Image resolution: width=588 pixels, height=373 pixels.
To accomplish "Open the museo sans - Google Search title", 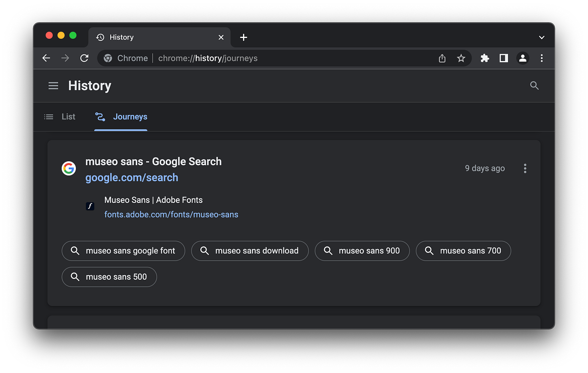I will point(153,162).
